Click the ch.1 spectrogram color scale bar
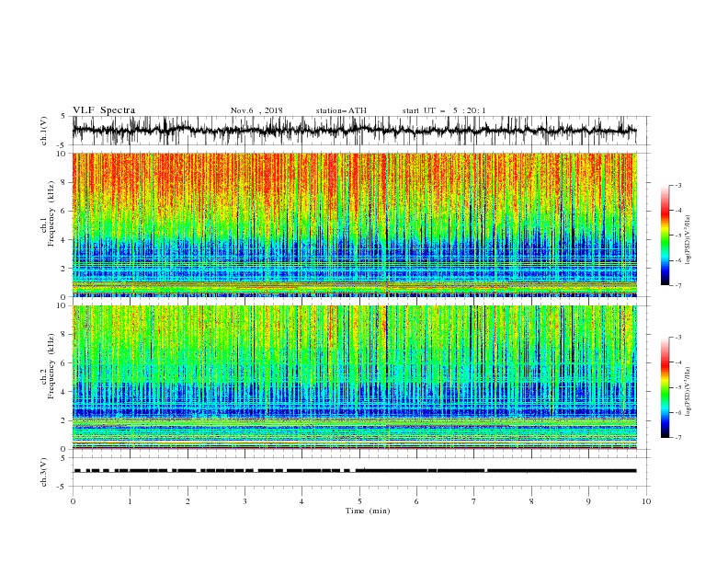This screenshot has height=563, width=728. pos(665,236)
